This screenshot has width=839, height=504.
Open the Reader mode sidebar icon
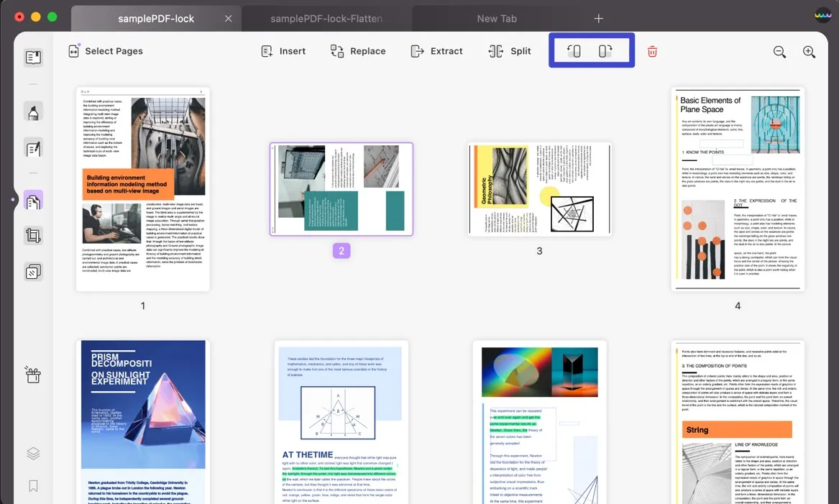click(x=33, y=58)
